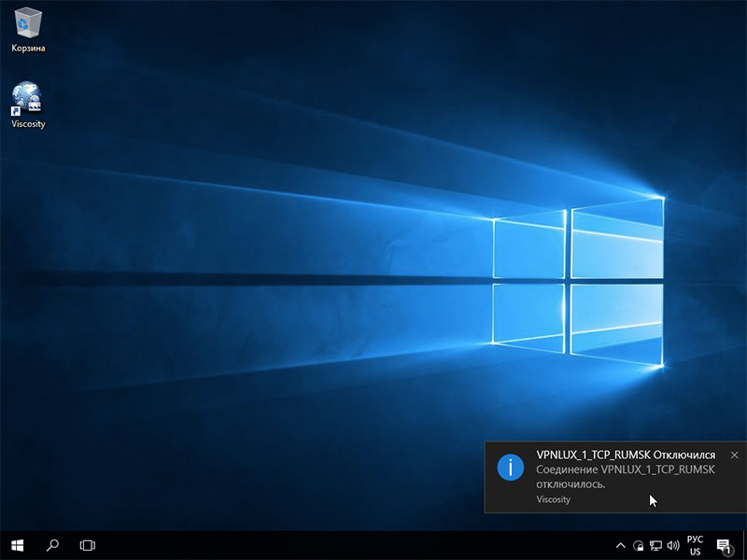Viewport: 747px width, 560px height.
Task: Click the Show Desktop strip at taskbar end
Action: (744, 546)
